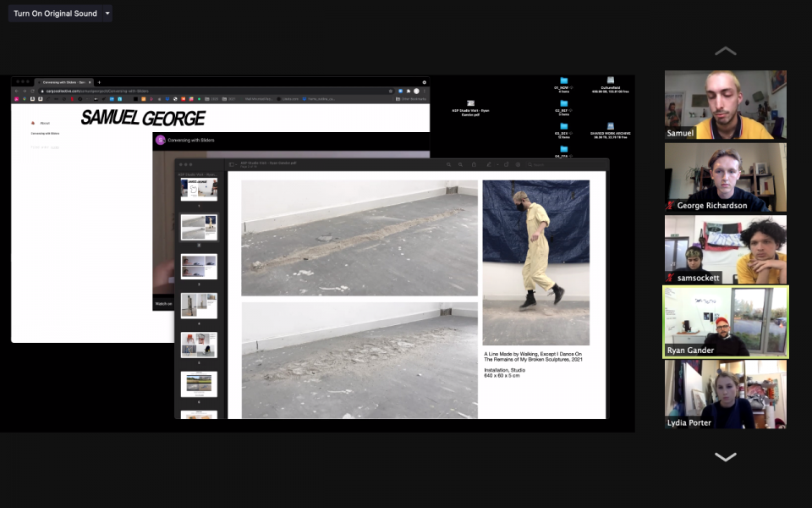Click the Preview zoom out magnifier
The width and height of the screenshot is (812, 508).
point(448,165)
